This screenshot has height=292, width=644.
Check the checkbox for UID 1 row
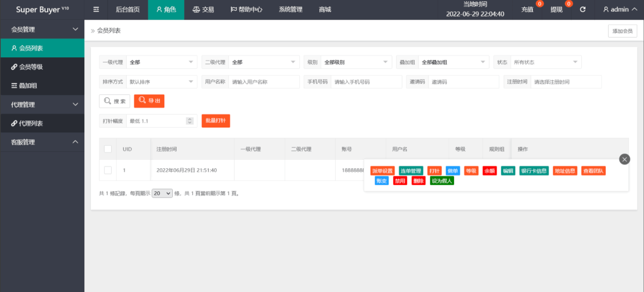tap(108, 170)
